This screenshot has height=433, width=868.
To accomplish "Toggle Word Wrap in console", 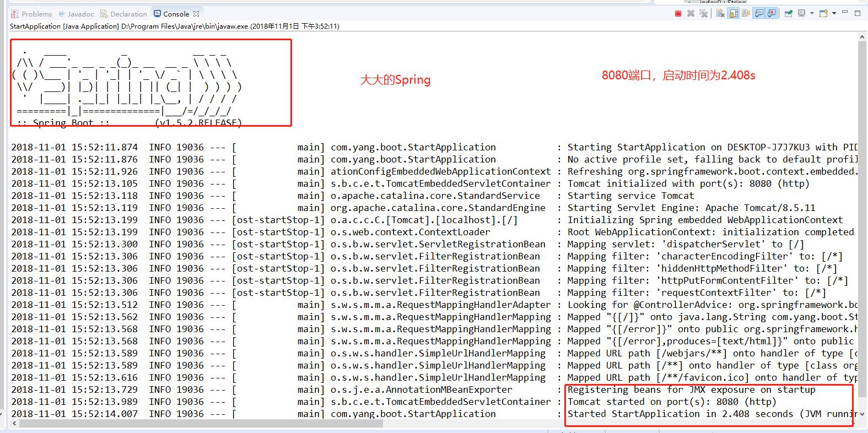I will 746,13.
